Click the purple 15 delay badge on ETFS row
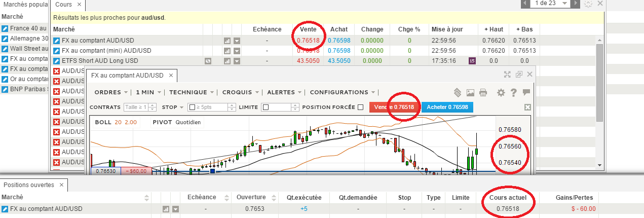Image resolution: width=644 pixels, height=218 pixels. pos(472,61)
